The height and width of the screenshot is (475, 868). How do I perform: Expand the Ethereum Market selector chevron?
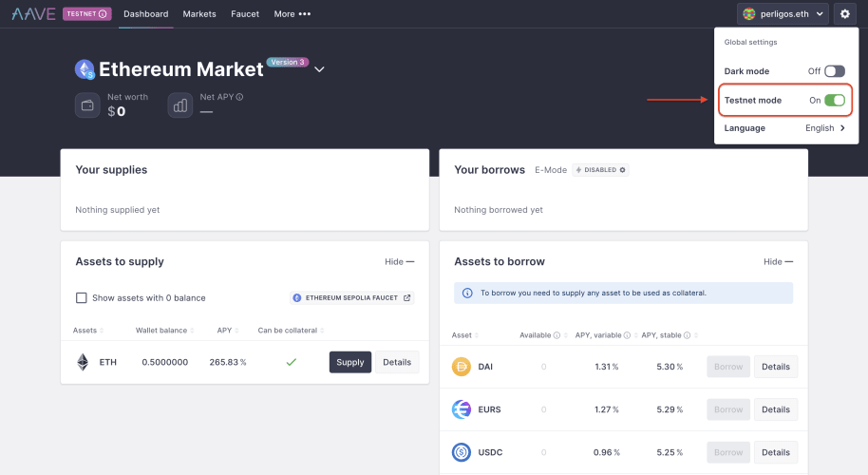pos(319,69)
